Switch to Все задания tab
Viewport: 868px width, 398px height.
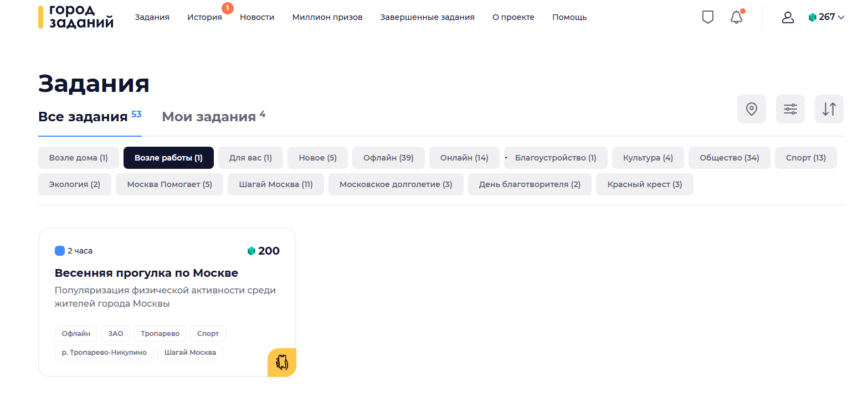[x=90, y=117]
